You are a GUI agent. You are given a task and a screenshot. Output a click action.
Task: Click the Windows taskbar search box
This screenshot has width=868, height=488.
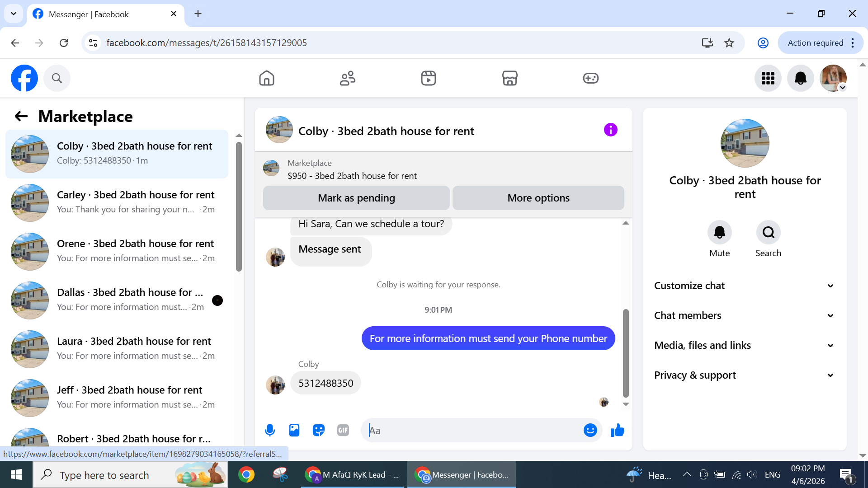point(130,474)
